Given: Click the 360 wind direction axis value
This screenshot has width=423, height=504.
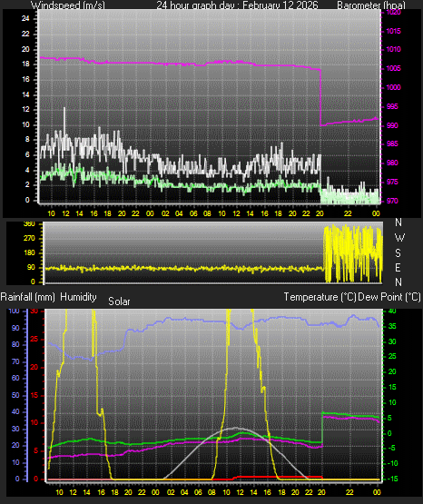Looking at the screenshot, I should tap(29, 224).
